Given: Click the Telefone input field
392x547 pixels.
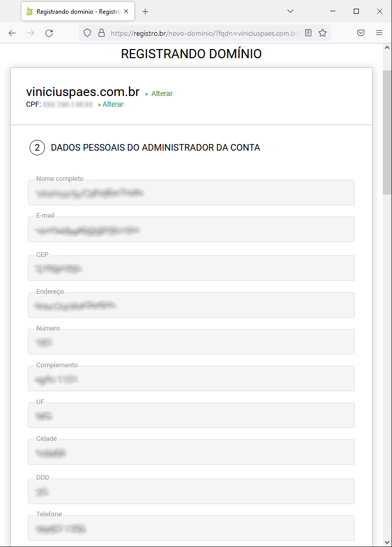Looking at the screenshot, I should click(191, 528).
